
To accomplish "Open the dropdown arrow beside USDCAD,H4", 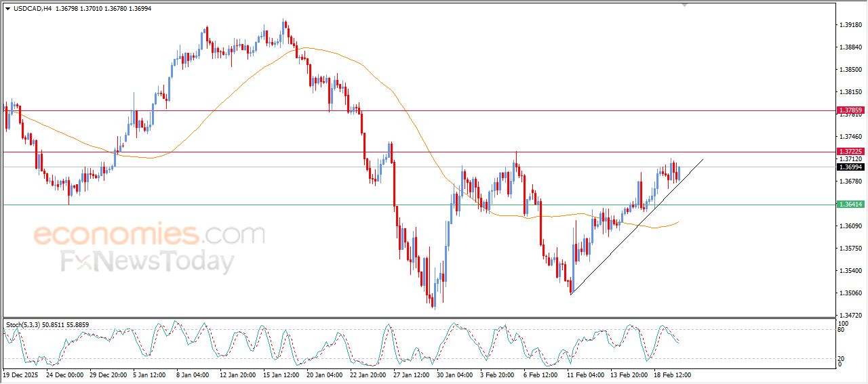I will coord(7,8).
